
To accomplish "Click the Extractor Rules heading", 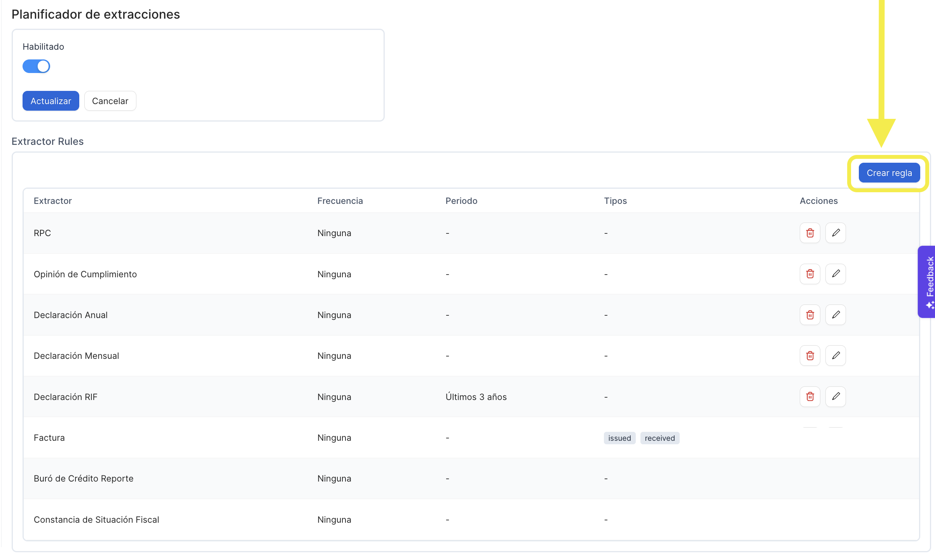I will coord(47,141).
